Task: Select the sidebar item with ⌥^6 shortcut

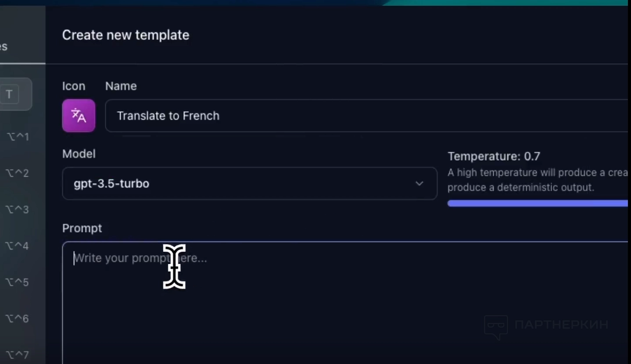Action: (x=18, y=319)
